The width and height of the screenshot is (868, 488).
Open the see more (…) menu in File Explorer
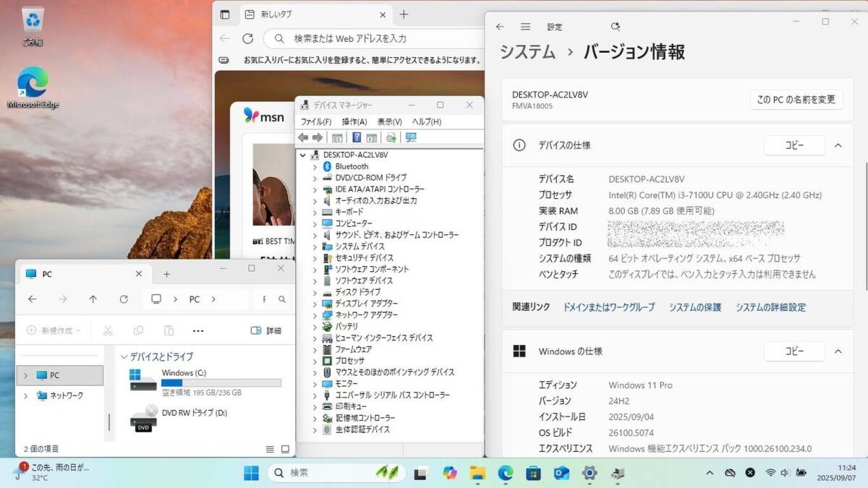pos(198,330)
